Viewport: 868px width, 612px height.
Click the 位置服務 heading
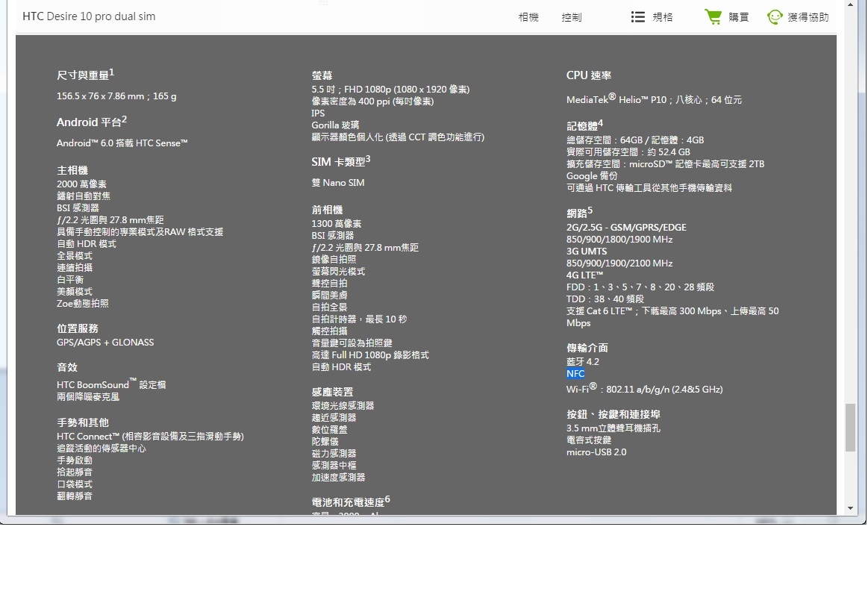(78, 328)
